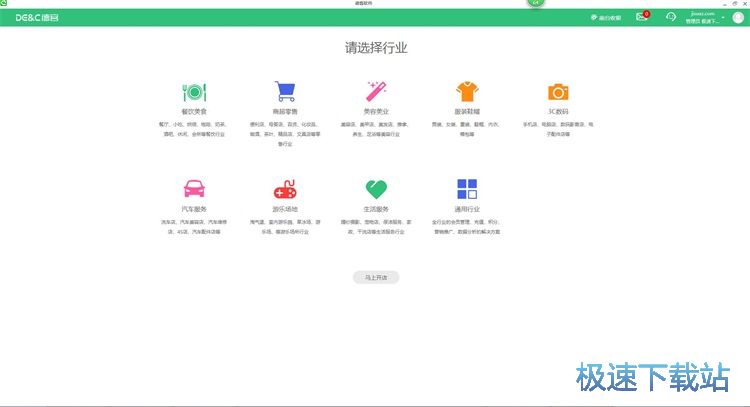
Task: Click the 游乐场地 label text
Action: click(x=285, y=209)
